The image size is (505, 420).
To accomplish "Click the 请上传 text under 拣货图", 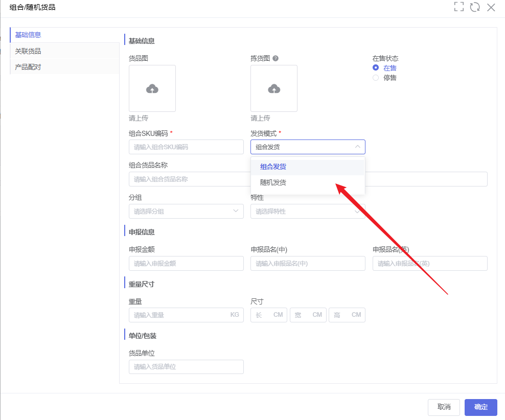I will (260, 118).
